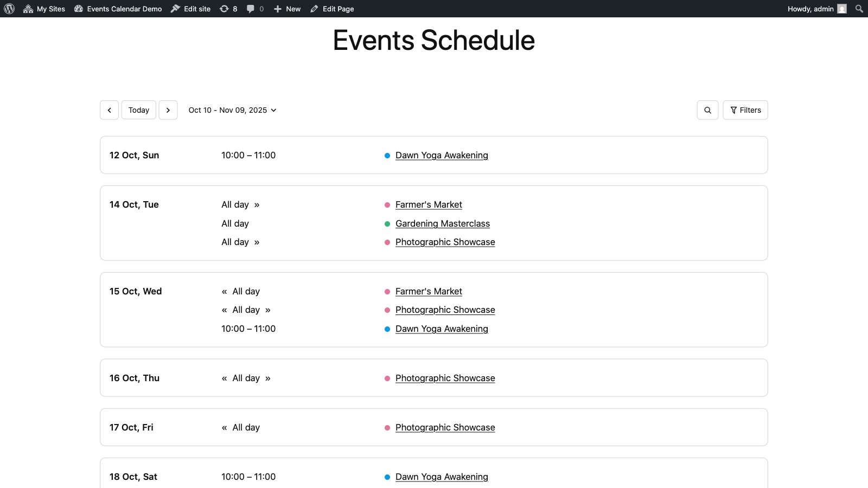Open Farmer's Market event on 15 Oct
The width and height of the screenshot is (868, 488).
pyautogui.click(x=429, y=291)
